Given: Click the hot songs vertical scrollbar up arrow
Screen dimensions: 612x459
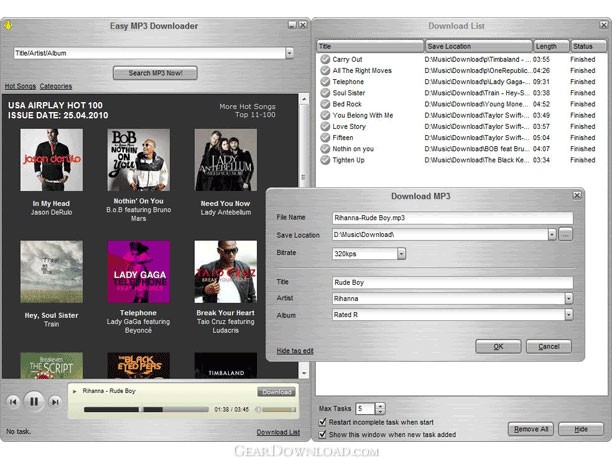Looking at the screenshot, I should (x=304, y=99).
